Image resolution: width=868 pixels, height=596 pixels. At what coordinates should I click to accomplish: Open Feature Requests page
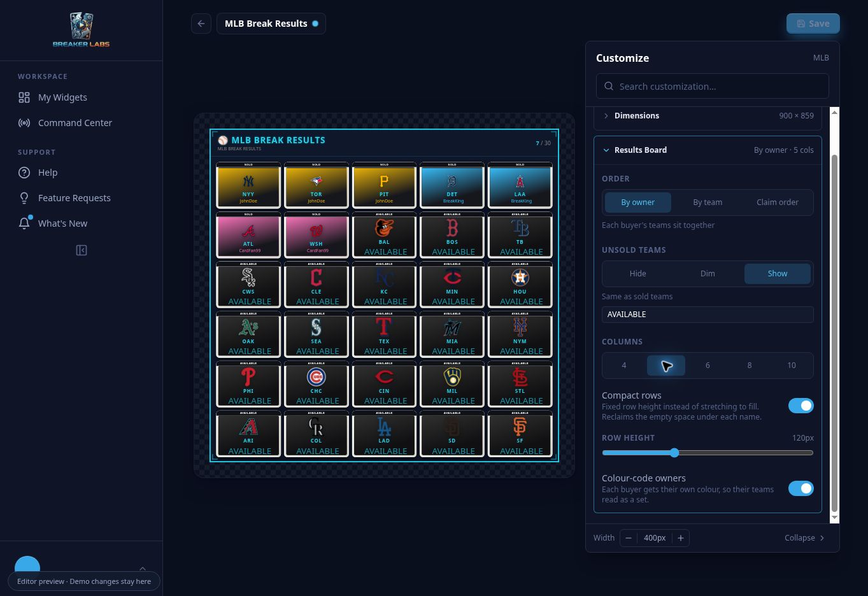75,198
